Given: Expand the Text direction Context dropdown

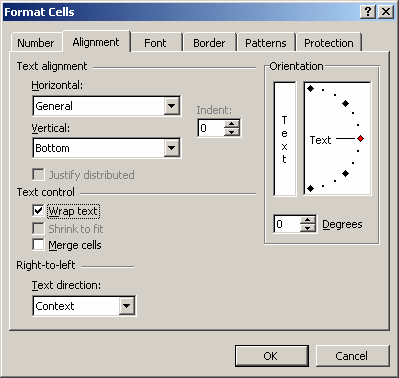Looking at the screenshot, I should click(x=127, y=306).
